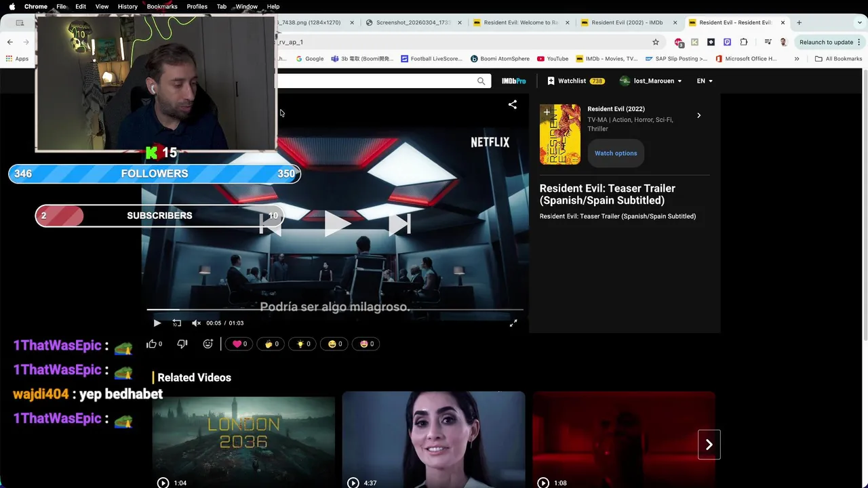This screenshot has width=868, height=488.
Task: Click Relaunch to update button
Action: tap(830, 42)
